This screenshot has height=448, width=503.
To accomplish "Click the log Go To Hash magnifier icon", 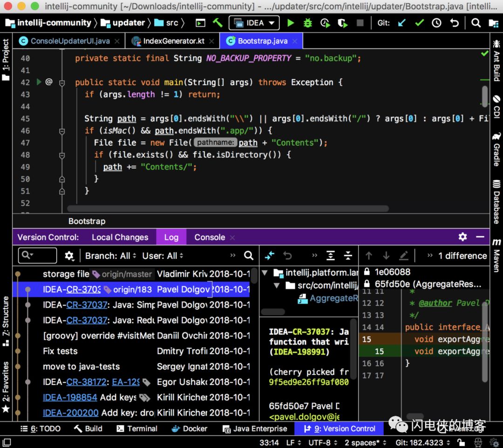I will pyautogui.click(x=249, y=256).
